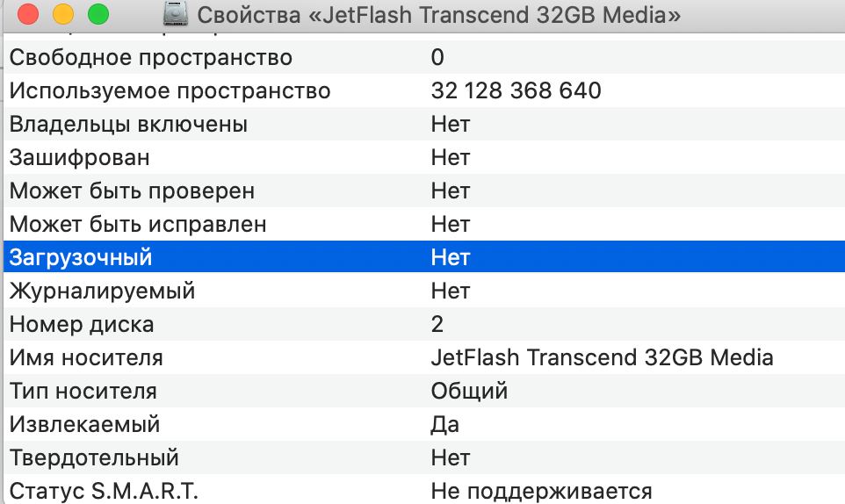Click the disk icon in the title bar

pos(175,14)
